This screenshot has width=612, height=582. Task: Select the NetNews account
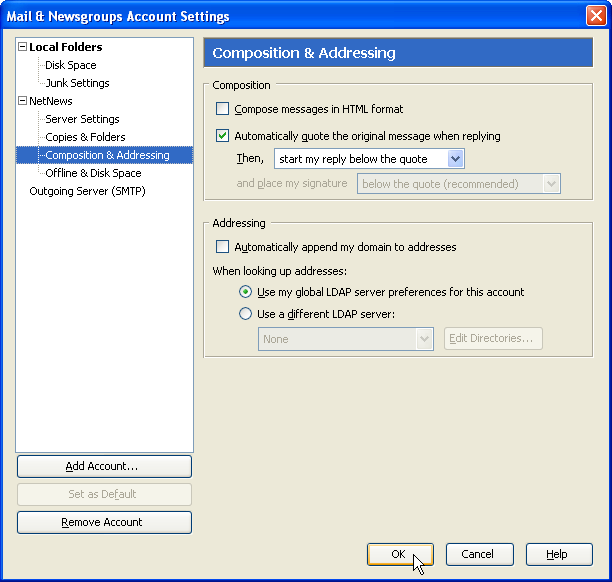coord(51,101)
